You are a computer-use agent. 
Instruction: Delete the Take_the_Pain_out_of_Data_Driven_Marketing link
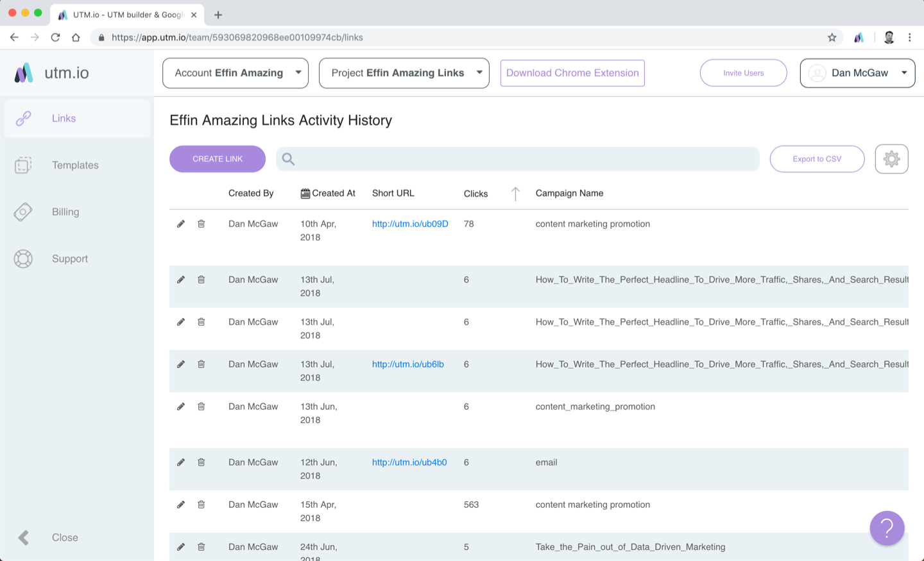201,547
